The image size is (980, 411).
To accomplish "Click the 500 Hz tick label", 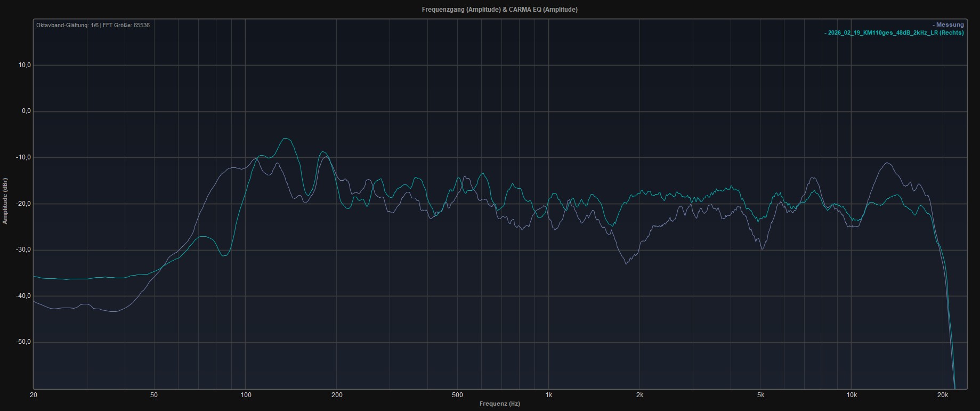I will click(x=457, y=395).
